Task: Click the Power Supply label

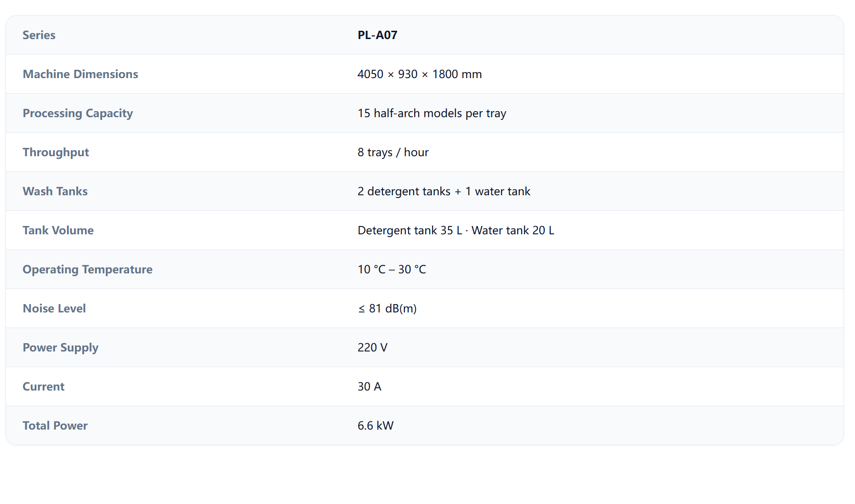Action: pyautogui.click(x=61, y=347)
